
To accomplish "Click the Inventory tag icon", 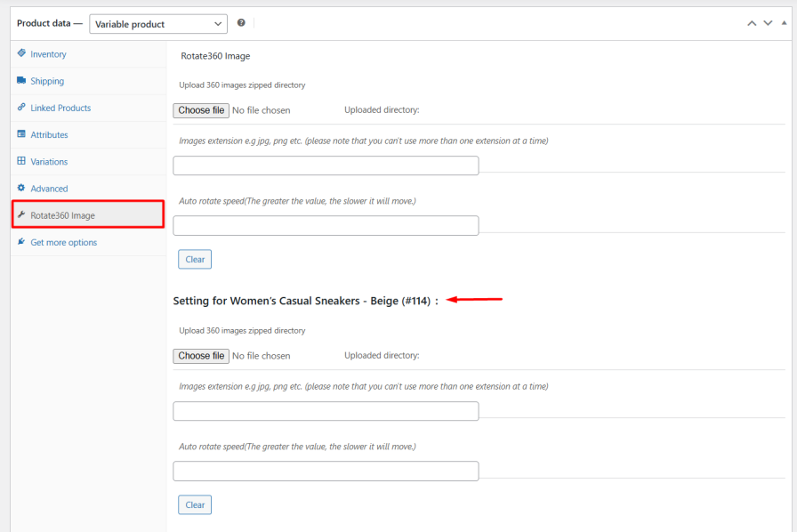I will pyautogui.click(x=21, y=52).
